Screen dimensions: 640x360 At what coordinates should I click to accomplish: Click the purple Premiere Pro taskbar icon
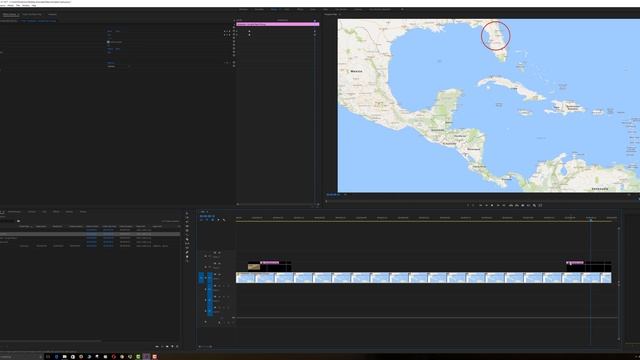[147, 357]
